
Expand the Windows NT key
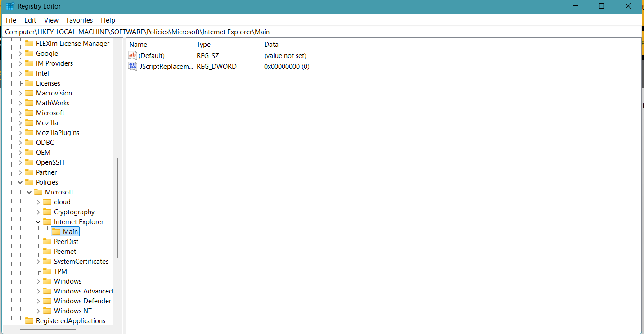click(x=38, y=311)
